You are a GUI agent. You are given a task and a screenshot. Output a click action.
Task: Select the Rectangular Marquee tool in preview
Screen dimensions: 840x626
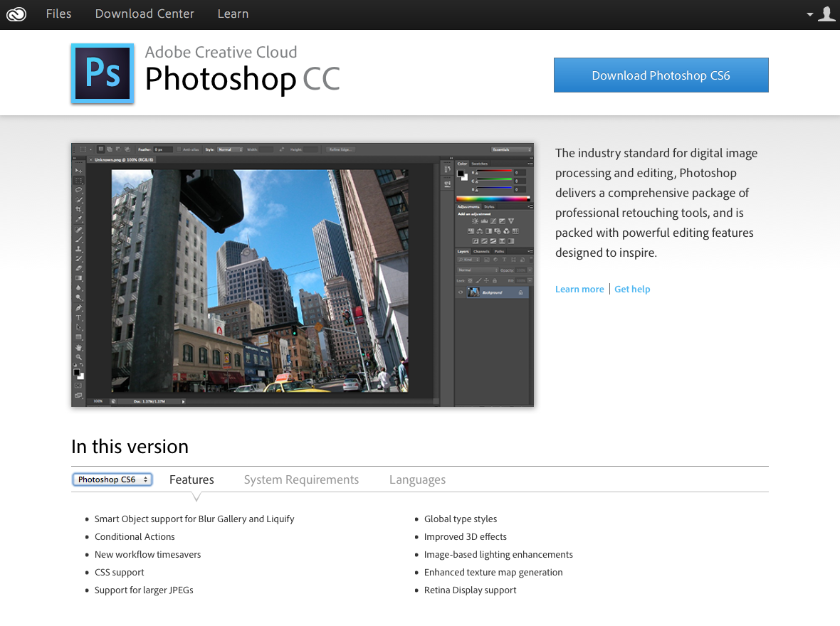coord(79,180)
